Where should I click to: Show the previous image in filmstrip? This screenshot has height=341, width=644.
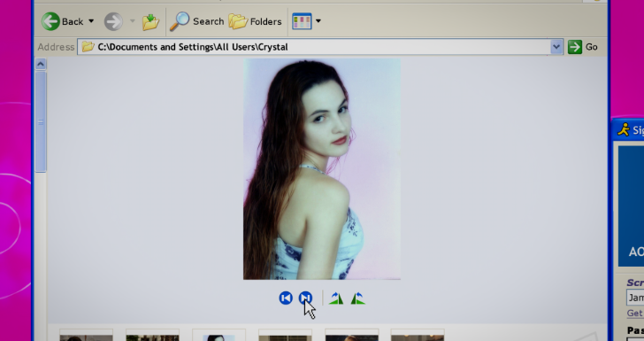point(286,298)
